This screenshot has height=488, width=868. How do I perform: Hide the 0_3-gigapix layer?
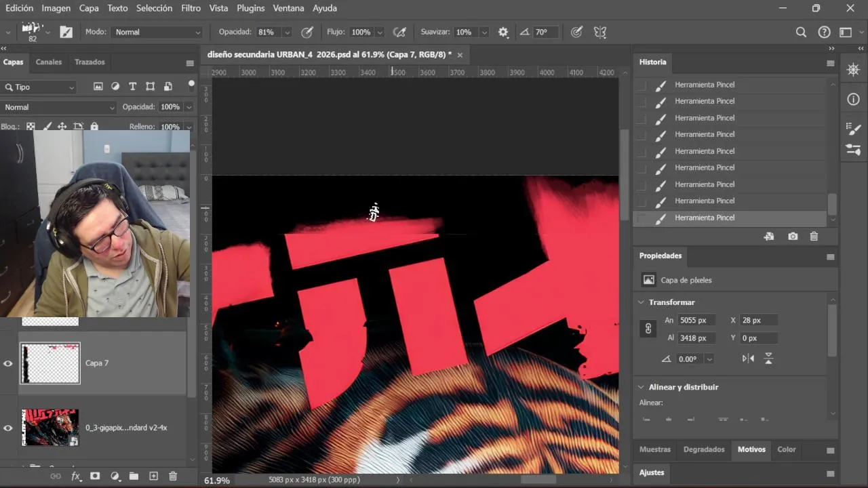8,428
